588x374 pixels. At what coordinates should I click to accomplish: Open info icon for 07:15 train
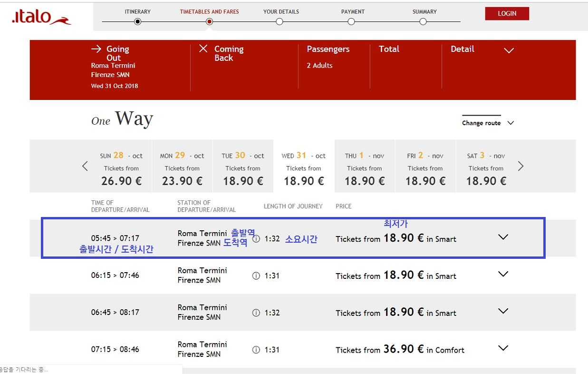(x=256, y=350)
